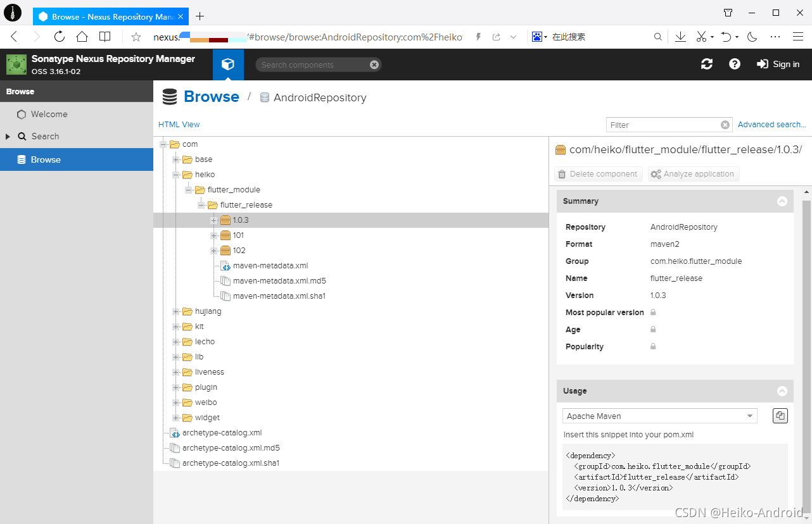Open the HTML View link

pyautogui.click(x=179, y=125)
